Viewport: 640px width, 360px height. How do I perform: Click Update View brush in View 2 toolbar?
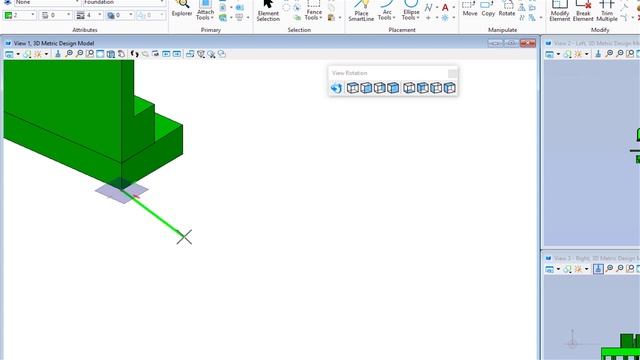click(x=598, y=54)
